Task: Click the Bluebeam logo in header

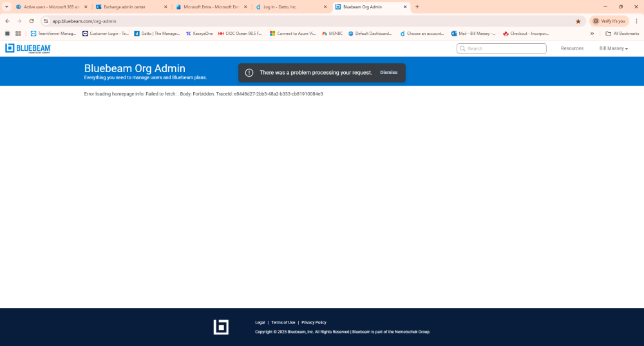Action: 28,48
